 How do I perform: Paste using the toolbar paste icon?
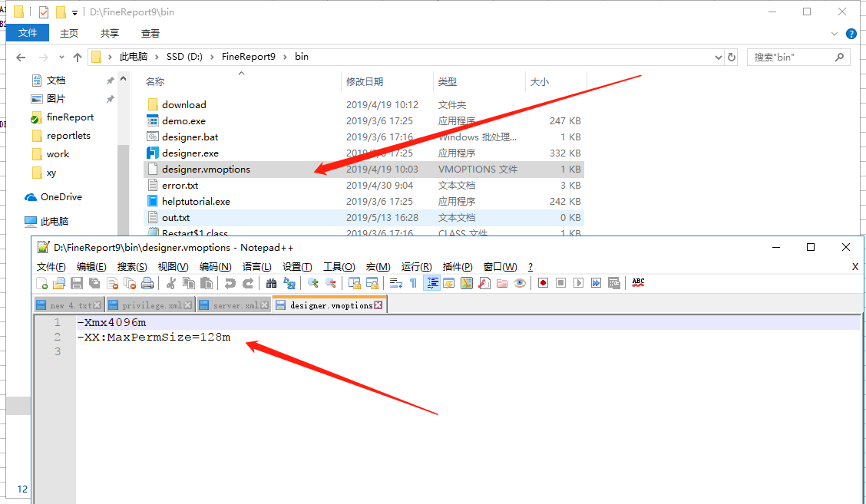click(x=207, y=283)
